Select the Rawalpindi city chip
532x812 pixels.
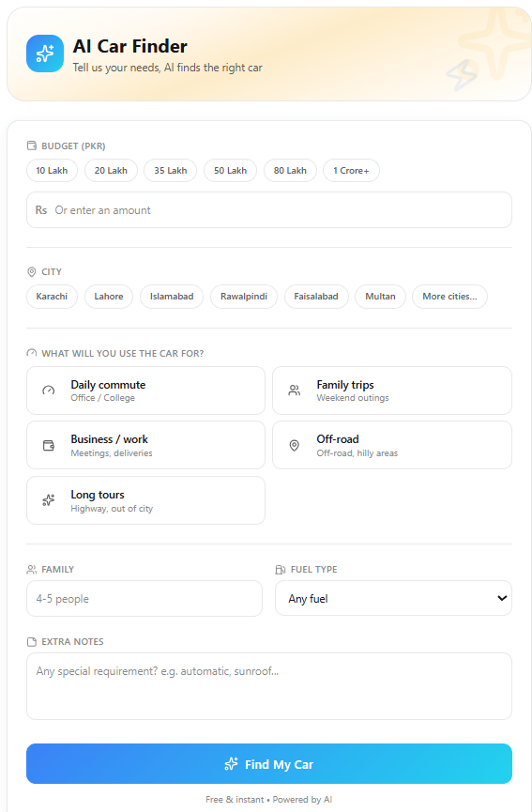244,297
